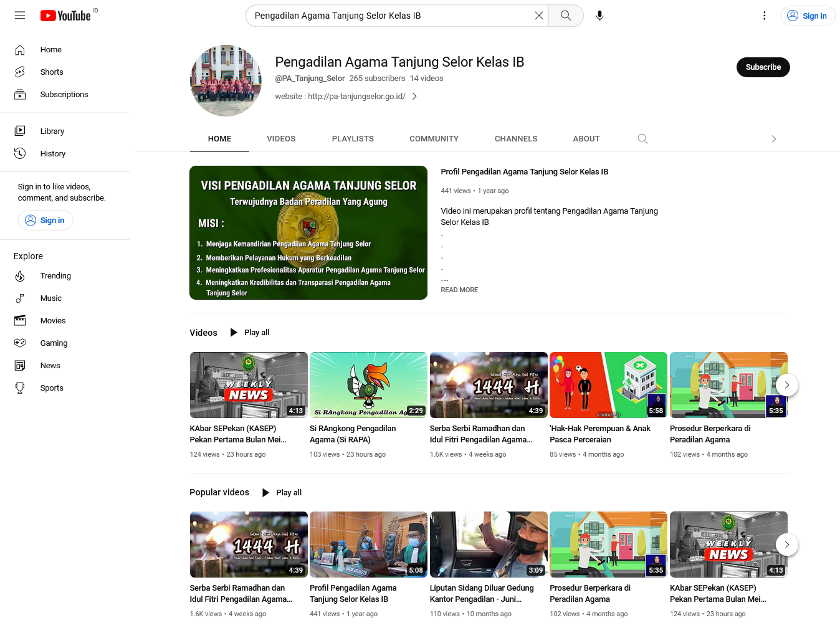Open the settings three-dot menu
840x638 pixels.
pos(765,15)
